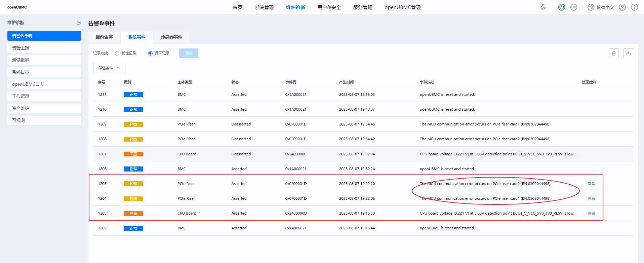Click the globe language icon

(591, 7)
